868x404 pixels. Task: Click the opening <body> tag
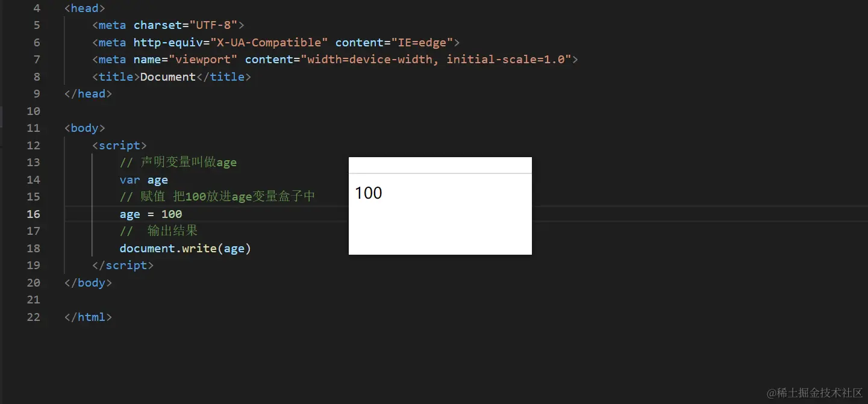pos(85,128)
